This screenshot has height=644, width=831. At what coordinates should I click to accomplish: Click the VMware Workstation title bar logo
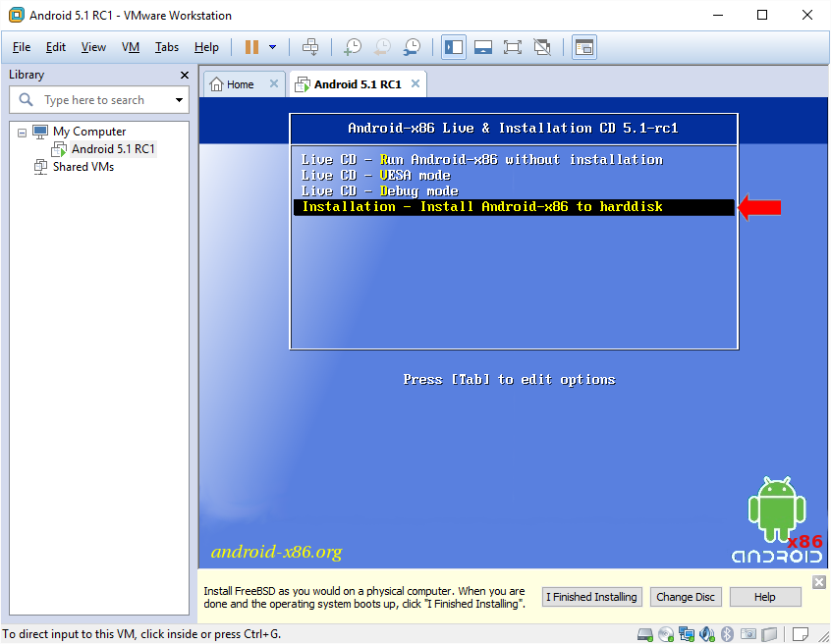pyautogui.click(x=17, y=15)
